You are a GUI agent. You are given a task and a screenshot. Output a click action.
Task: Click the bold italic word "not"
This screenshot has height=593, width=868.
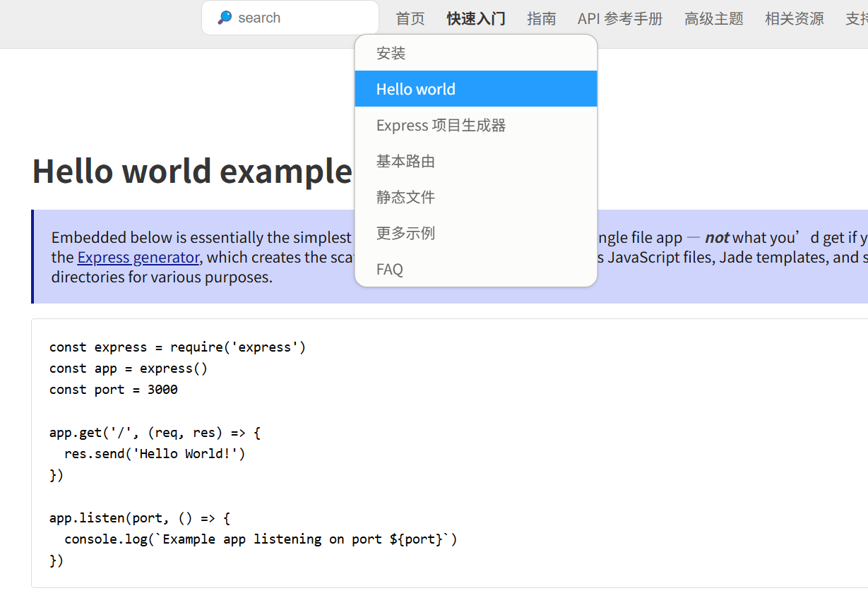pyautogui.click(x=717, y=237)
